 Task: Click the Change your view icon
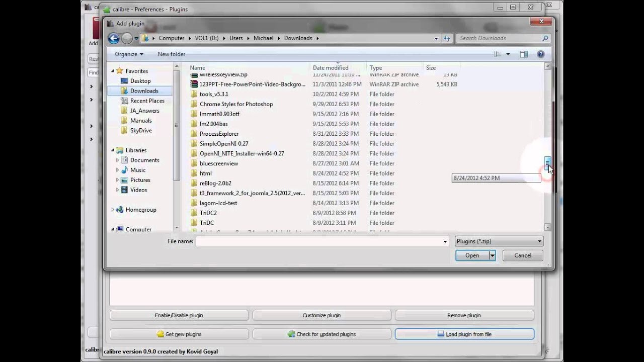coord(498,54)
